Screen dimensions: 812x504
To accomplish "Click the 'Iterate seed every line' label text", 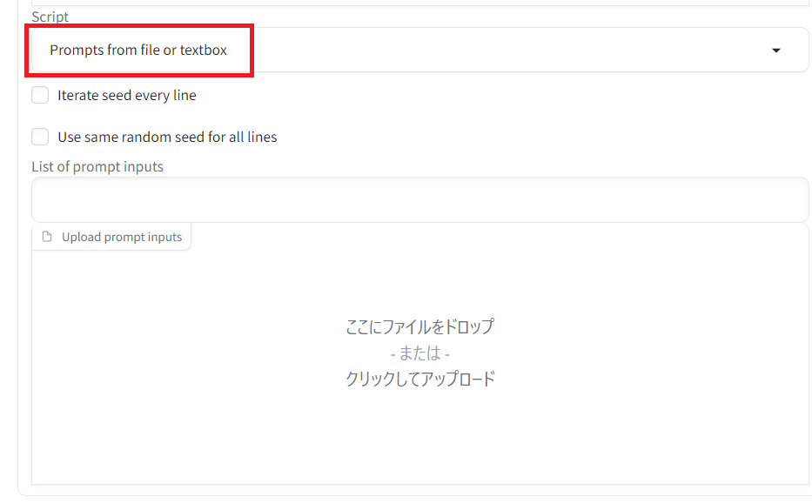I will click(x=127, y=95).
